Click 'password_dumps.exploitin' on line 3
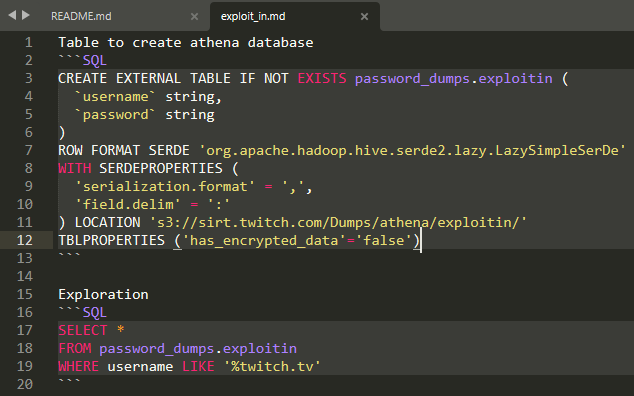This screenshot has width=634, height=396. point(454,78)
